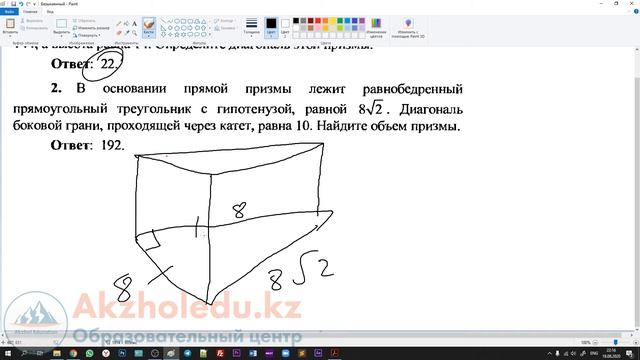Click Resize (Изменить размер) button

(91, 28)
